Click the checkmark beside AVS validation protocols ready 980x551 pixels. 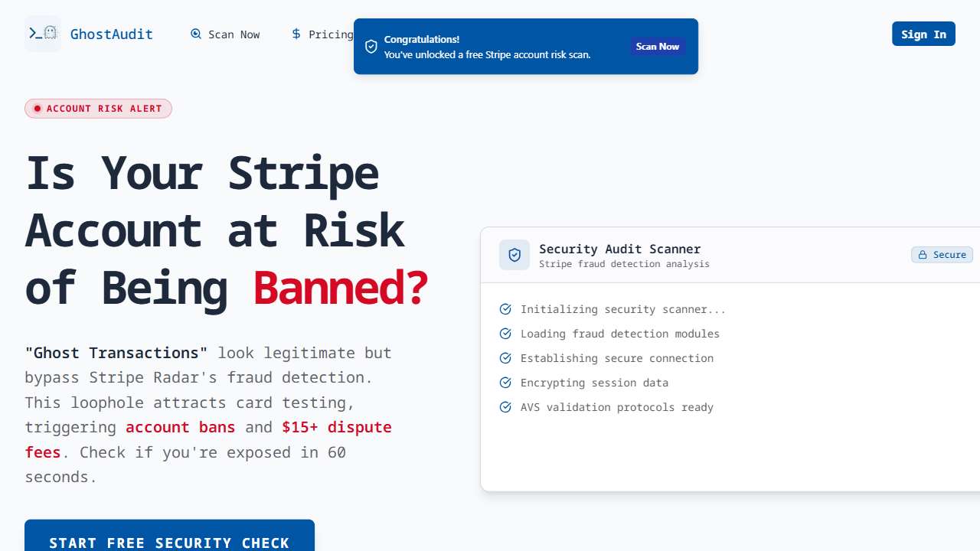tap(505, 407)
